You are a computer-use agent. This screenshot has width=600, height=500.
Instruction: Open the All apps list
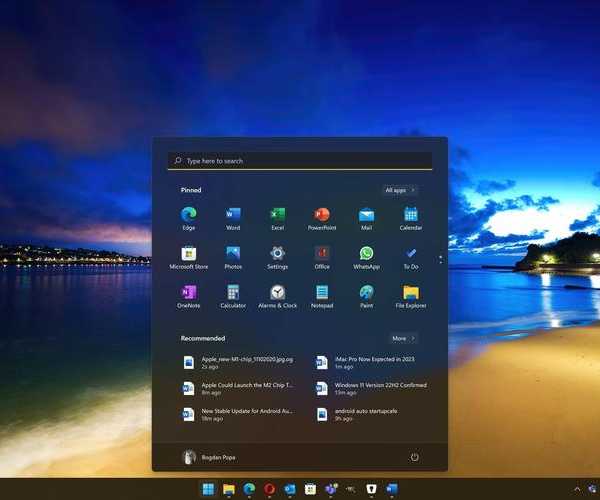[399, 190]
